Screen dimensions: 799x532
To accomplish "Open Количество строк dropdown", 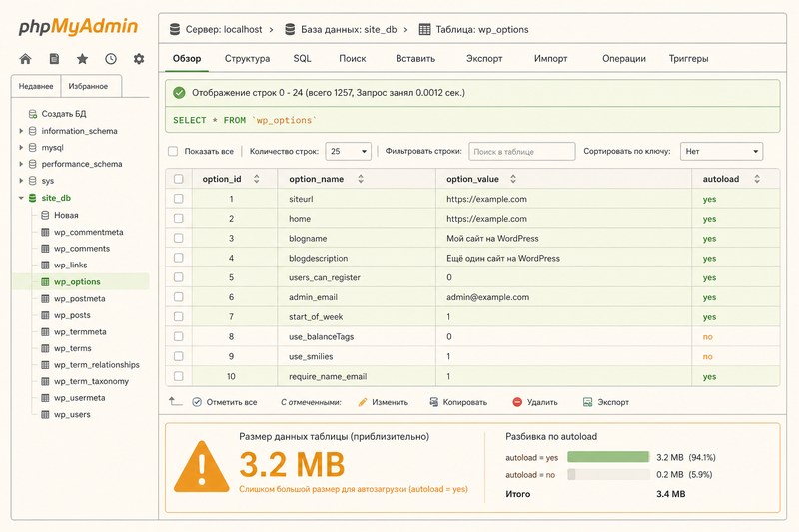I will click(x=348, y=151).
